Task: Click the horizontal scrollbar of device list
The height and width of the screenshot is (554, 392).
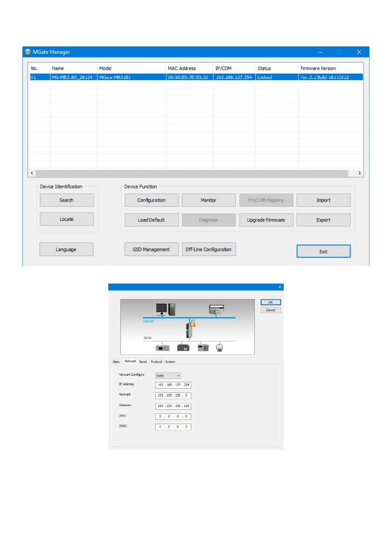Action: point(192,173)
